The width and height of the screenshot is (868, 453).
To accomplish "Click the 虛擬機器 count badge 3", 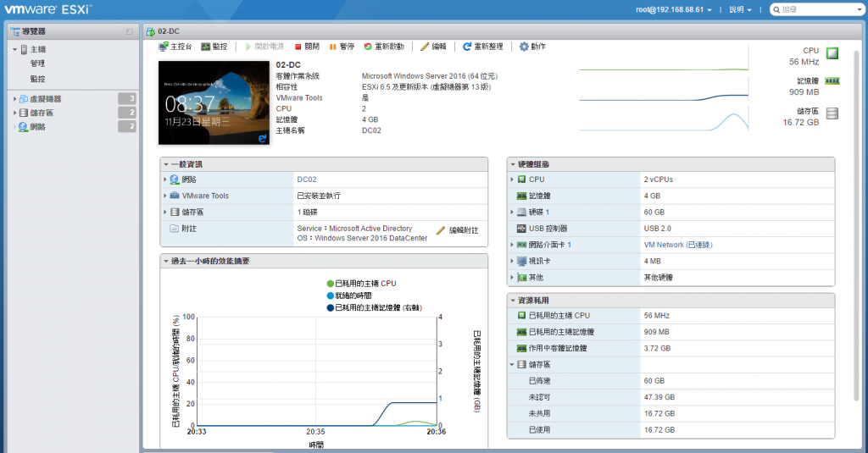I will tap(127, 98).
